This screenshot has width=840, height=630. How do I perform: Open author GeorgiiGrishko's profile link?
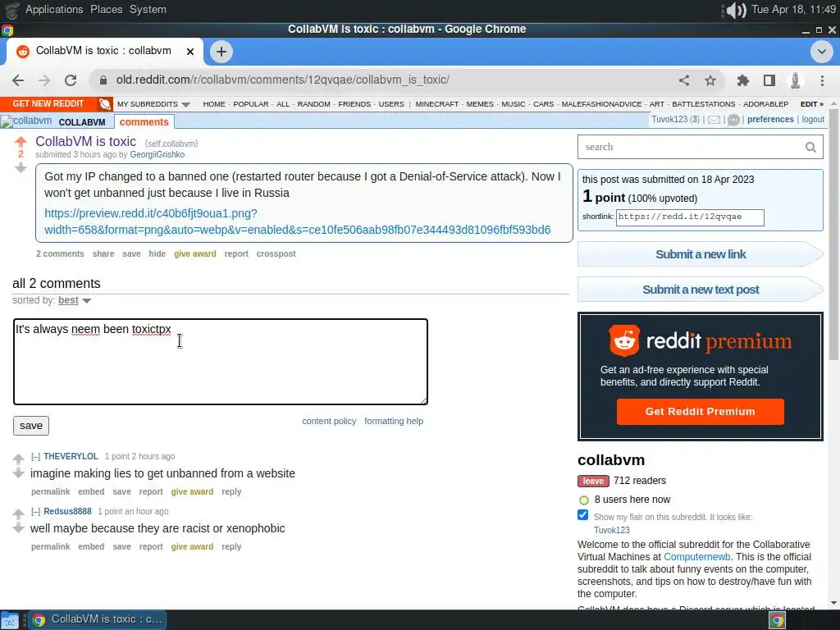[157, 155]
